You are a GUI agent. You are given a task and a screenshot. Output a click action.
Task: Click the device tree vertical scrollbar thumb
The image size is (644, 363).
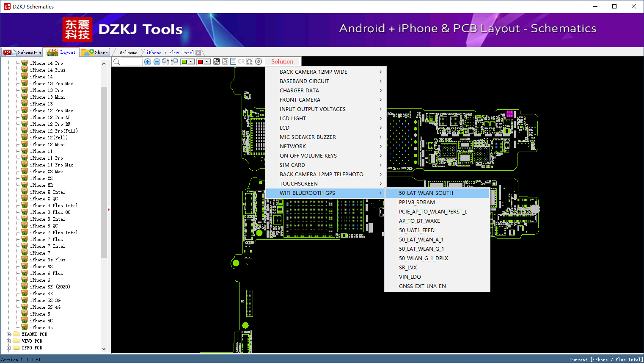(x=104, y=172)
